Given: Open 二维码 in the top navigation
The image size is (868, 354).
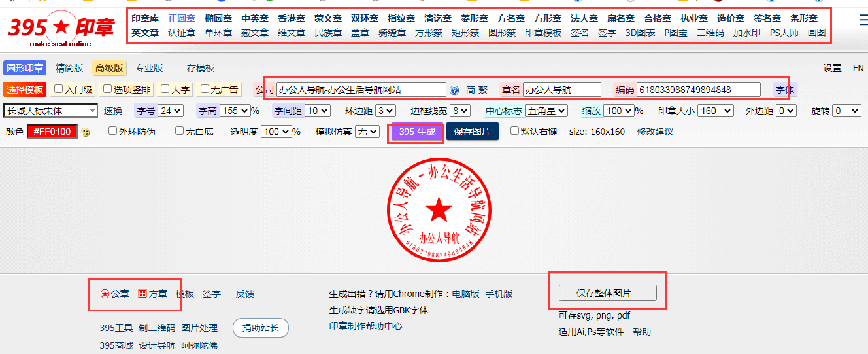Looking at the screenshot, I should [710, 32].
